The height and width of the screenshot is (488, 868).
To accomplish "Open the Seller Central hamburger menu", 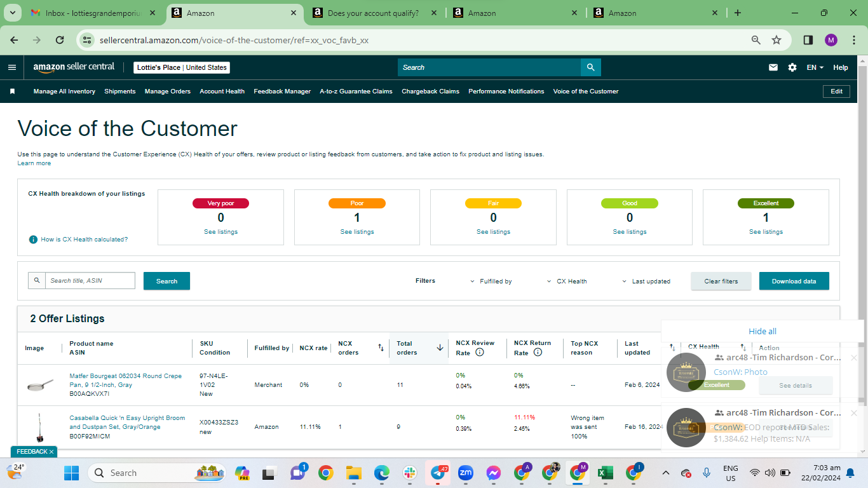I will (12, 67).
